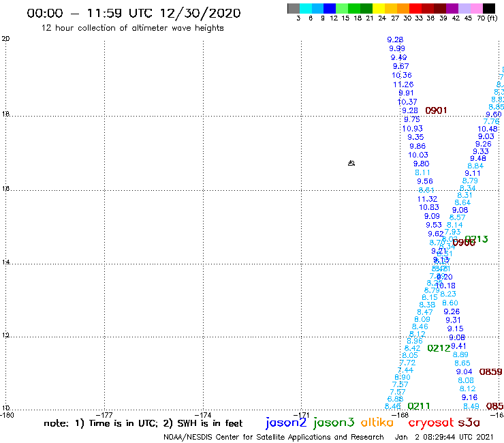504x443 pixels.
Task: Click the date range title 00:00 – 11:59 UTC 12/30/2020
Action: [x=133, y=13]
